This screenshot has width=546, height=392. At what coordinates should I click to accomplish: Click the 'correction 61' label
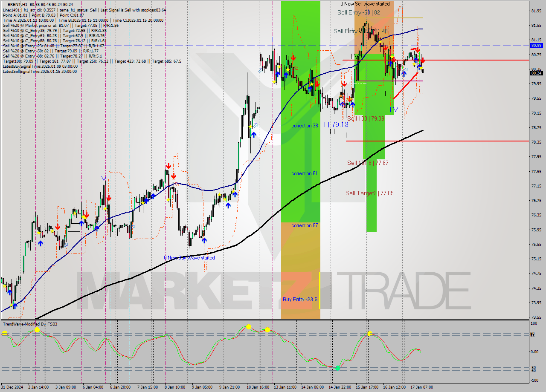pyautogui.click(x=304, y=173)
